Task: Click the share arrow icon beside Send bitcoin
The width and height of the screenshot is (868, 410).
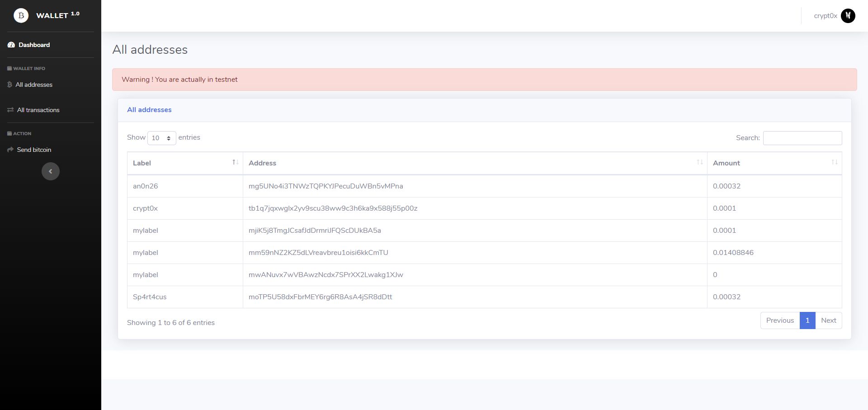Action: click(x=10, y=150)
